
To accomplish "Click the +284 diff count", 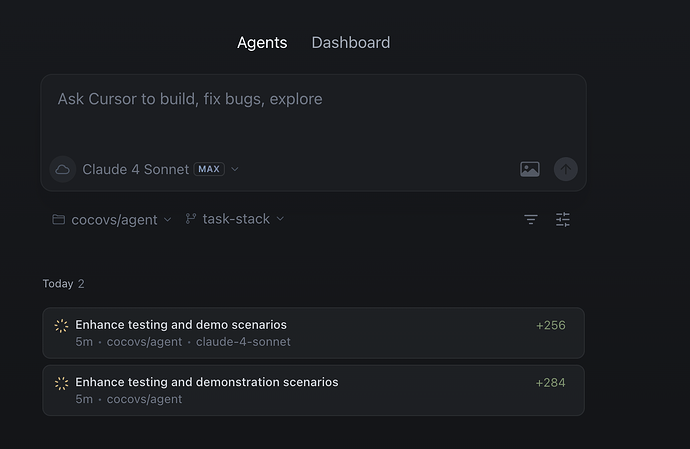I will [x=551, y=383].
